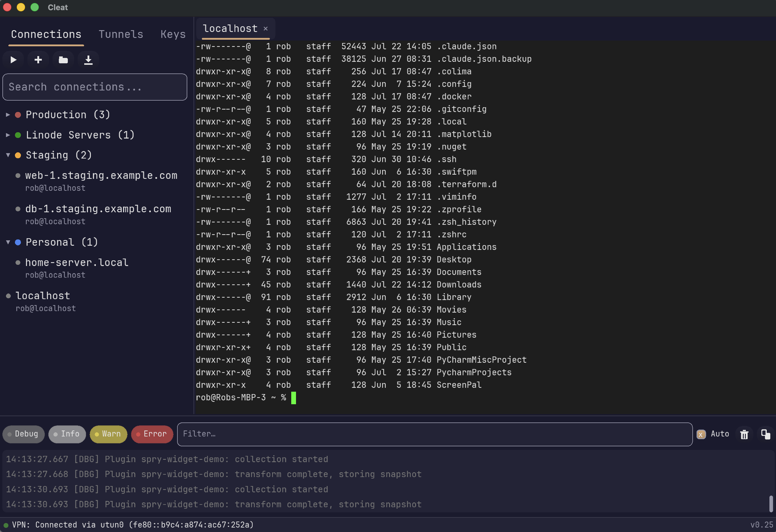
Task: Click the green VPN status indicator
Action: tap(6, 525)
